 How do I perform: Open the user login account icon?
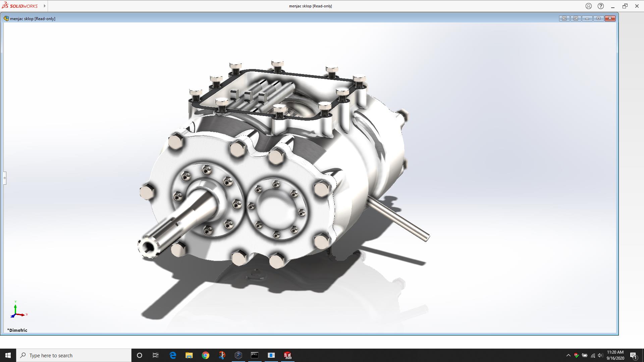click(x=589, y=6)
